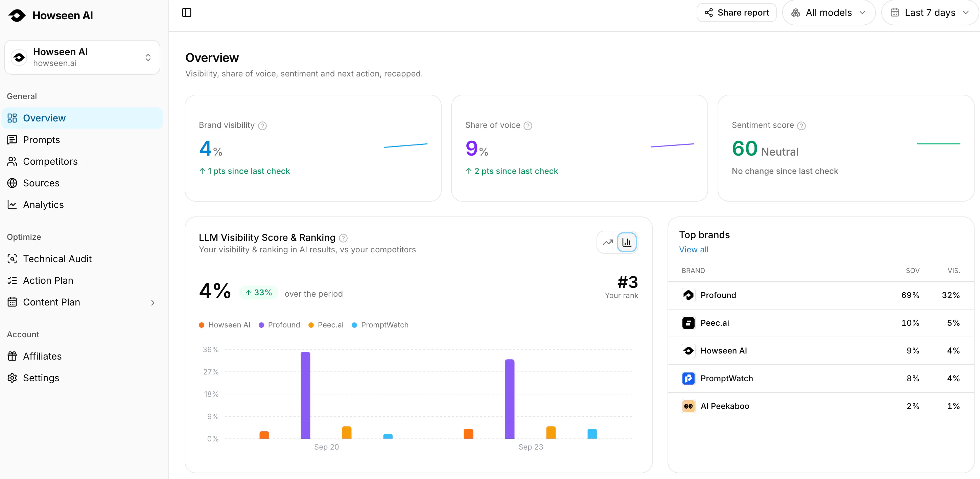
Task: Click the Share of voice help icon
Action: pos(528,126)
